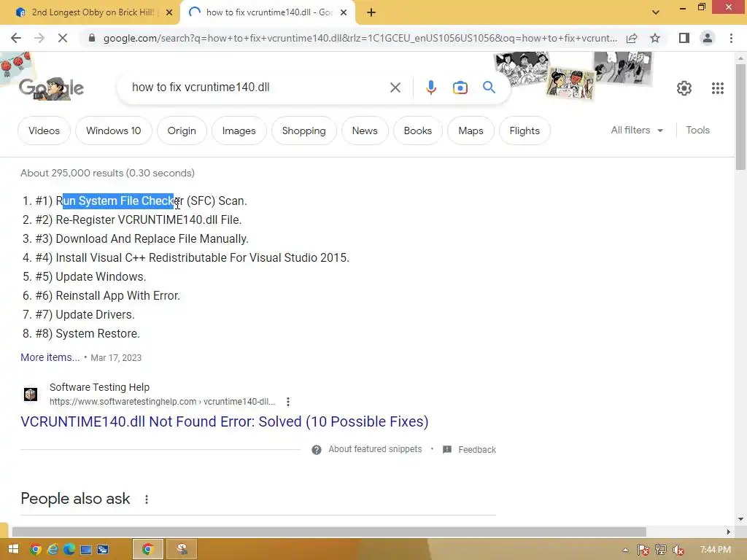Open VCRUNTIME140.dll Not Found Error result
This screenshot has height=560, width=747.
tap(225, 421)
